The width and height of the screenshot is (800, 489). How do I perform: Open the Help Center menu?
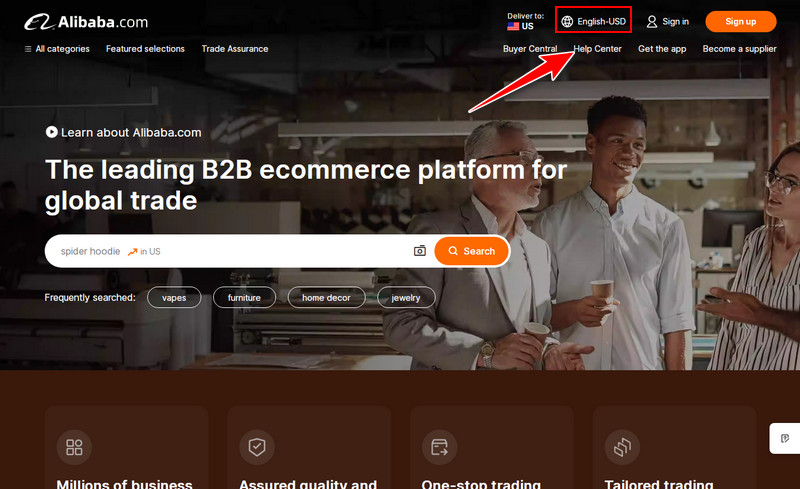[597, 49]
